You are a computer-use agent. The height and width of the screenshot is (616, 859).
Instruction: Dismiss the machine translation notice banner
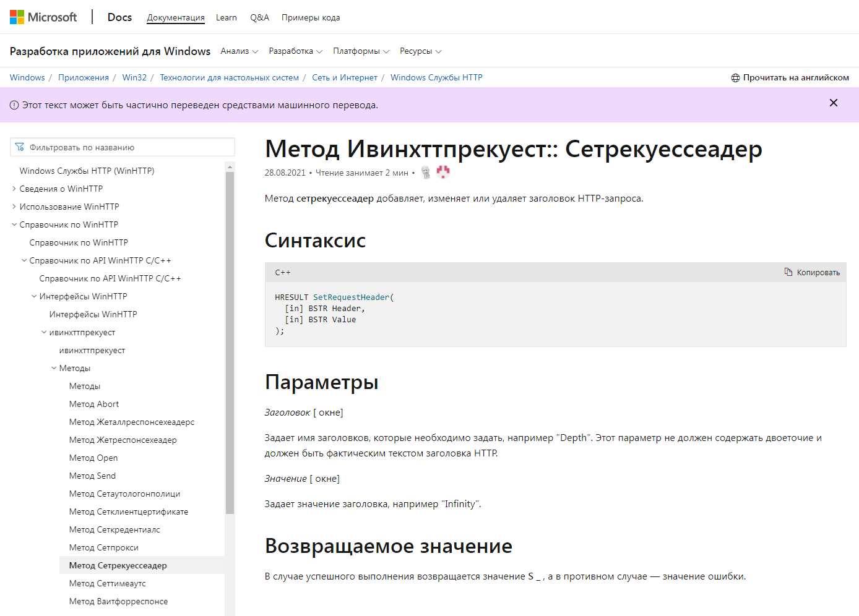tap(833, 103)
